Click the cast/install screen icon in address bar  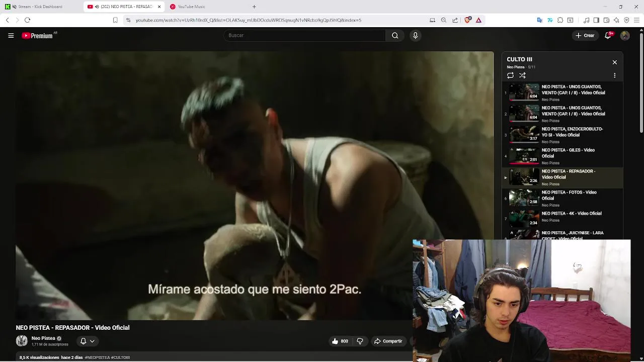pos(432,20)
